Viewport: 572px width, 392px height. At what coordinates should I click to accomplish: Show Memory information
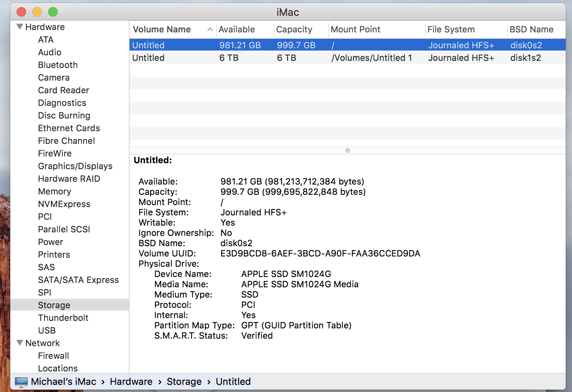click(55, 191)
